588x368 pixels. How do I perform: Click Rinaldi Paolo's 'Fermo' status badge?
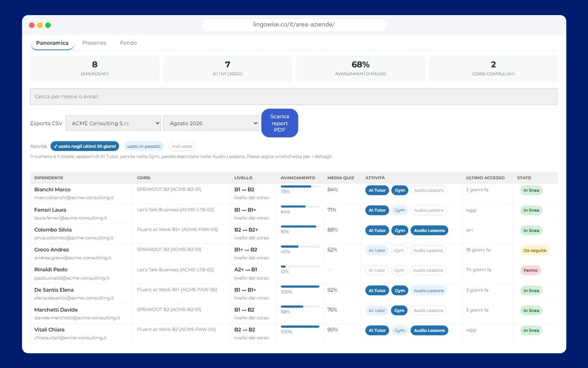tap(530, 270)
